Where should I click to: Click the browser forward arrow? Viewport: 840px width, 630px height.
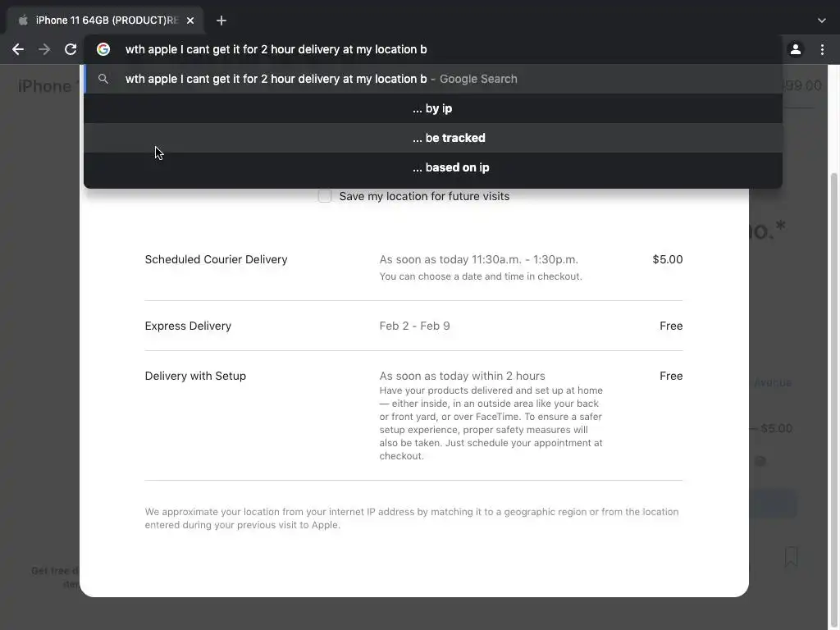tap(44, 49)
